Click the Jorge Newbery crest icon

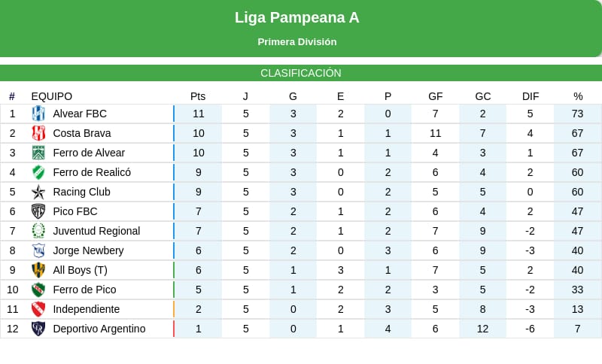click(x=38, y=250)
